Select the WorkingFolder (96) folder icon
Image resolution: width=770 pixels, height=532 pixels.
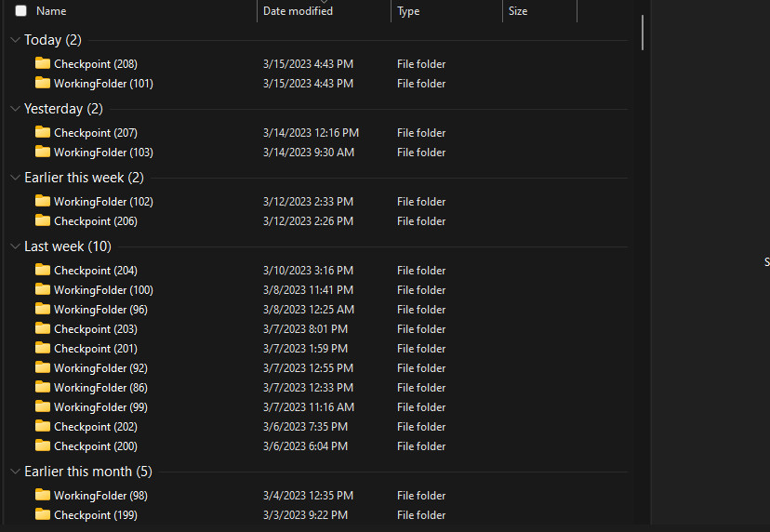(43, 309)
